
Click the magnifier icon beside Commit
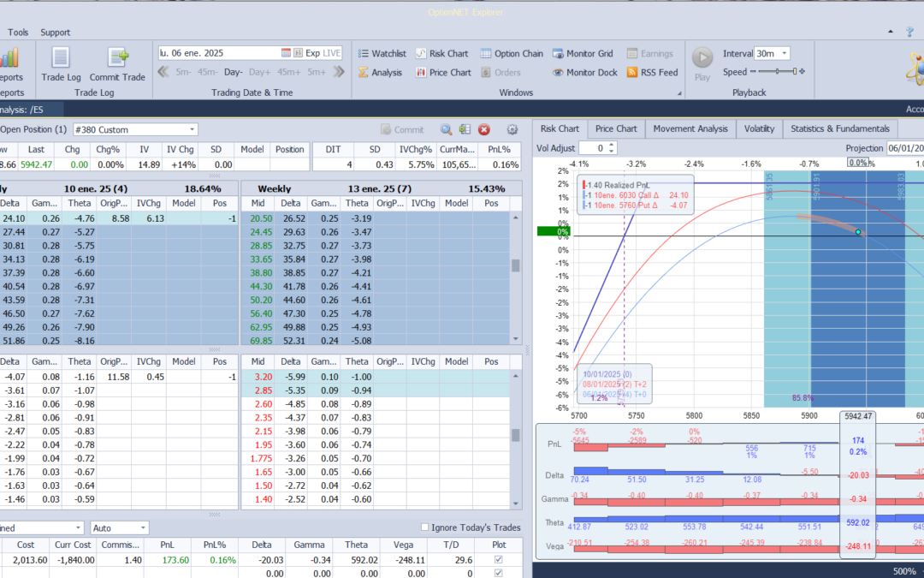[446, 130]
